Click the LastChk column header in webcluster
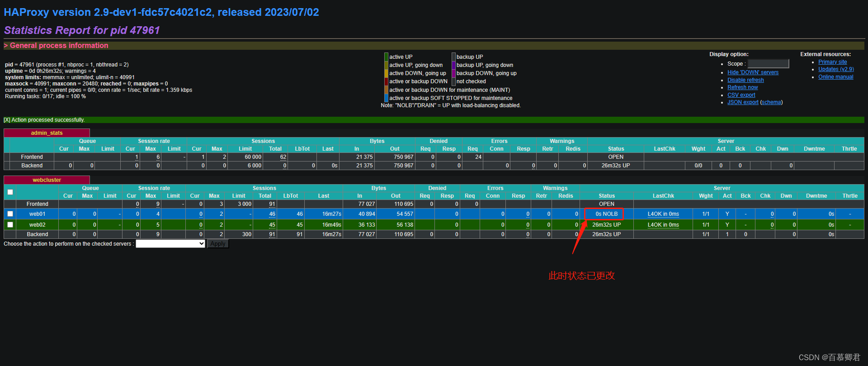 pos(663,196)
